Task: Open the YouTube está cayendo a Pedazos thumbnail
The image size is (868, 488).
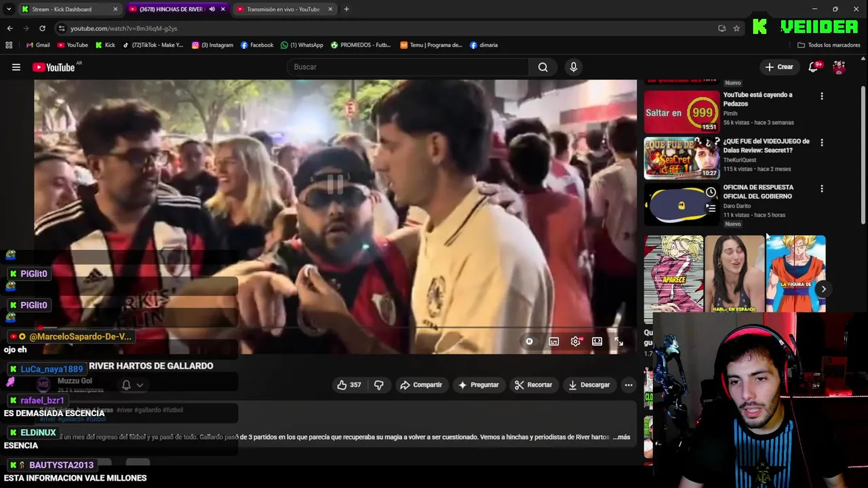Action: click(x=682, y=112)
